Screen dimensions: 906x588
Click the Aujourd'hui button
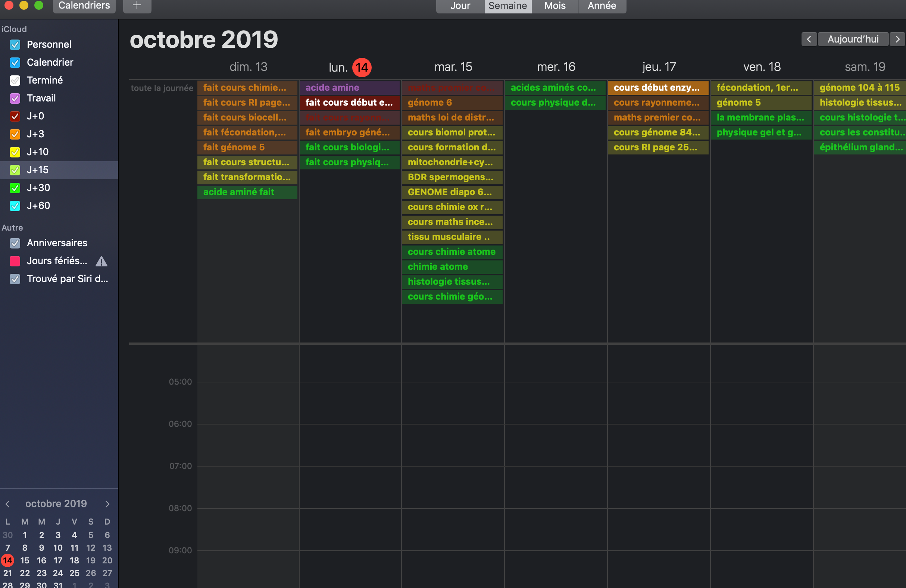[x=853, y=39]
